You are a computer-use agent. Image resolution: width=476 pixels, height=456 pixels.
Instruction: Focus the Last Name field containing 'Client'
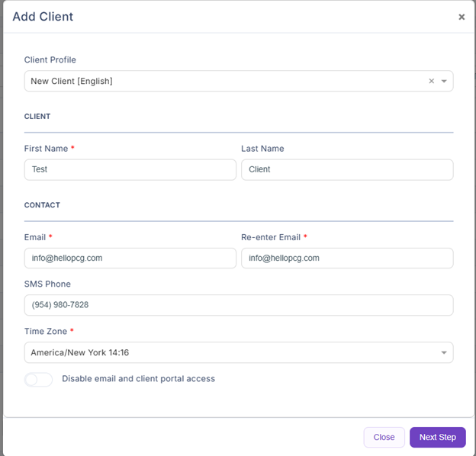[x=347, y=169]
